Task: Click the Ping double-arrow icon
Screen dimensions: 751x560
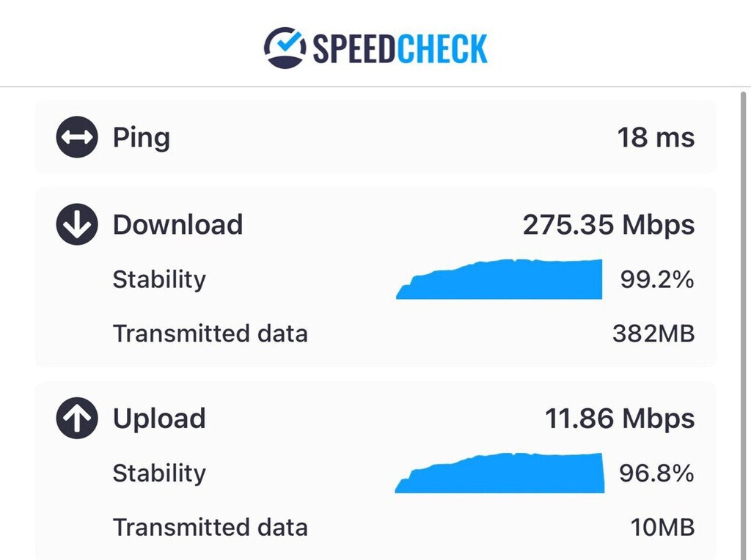Action: click(x=76, y=137)
